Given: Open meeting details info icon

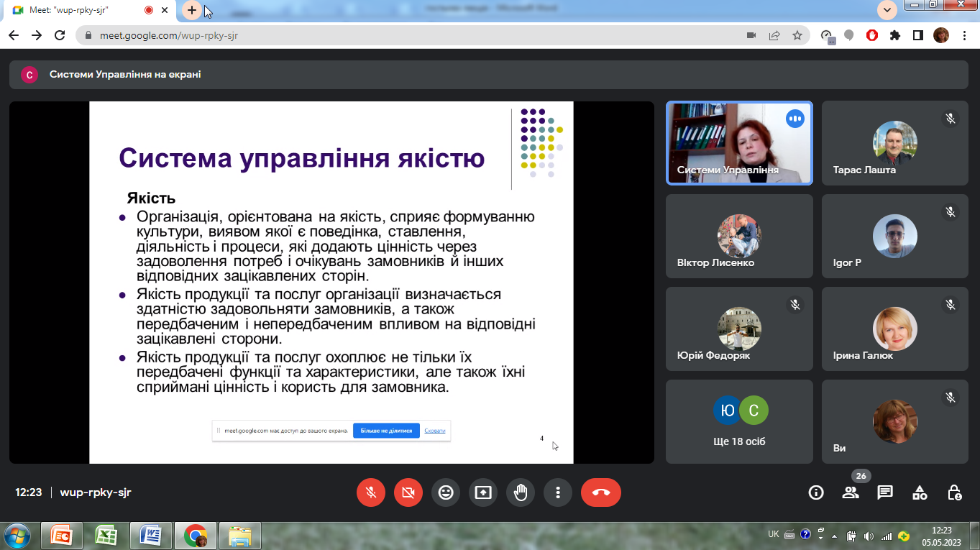Looking at the screenshot, I should tap(816, 492).
